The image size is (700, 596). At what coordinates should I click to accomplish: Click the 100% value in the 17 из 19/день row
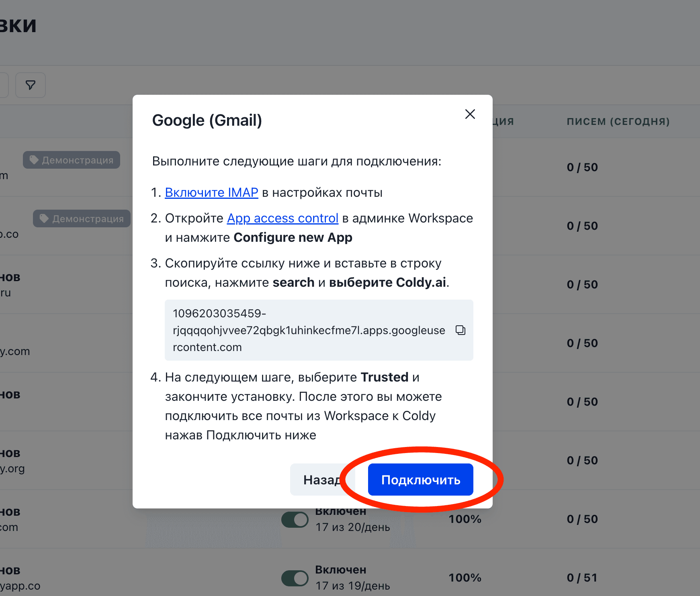click(x=465, y=578)
